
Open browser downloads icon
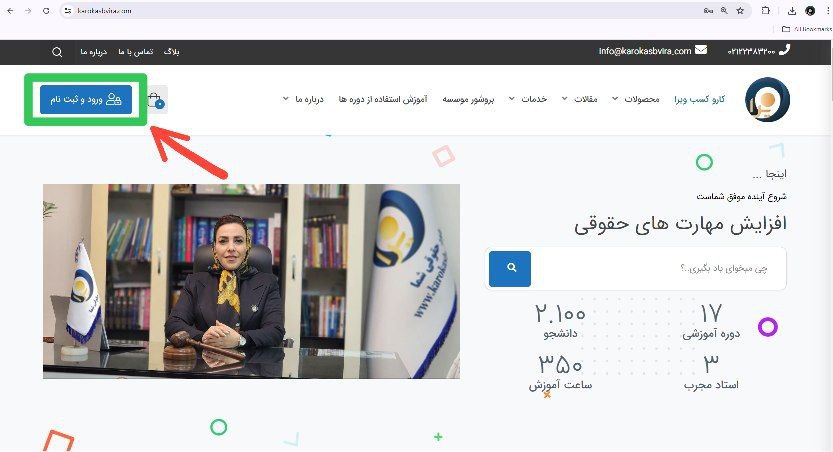(792, 11)
